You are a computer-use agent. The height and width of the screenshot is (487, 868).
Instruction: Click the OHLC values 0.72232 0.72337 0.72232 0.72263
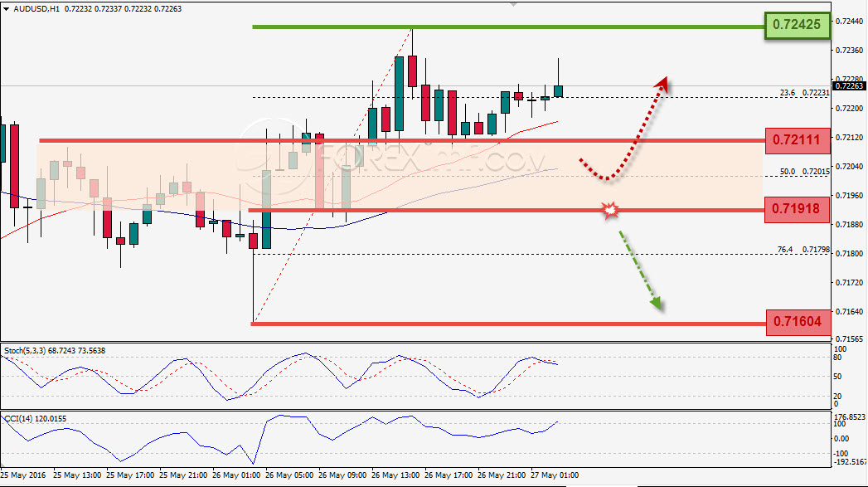(x=123, y=9)
